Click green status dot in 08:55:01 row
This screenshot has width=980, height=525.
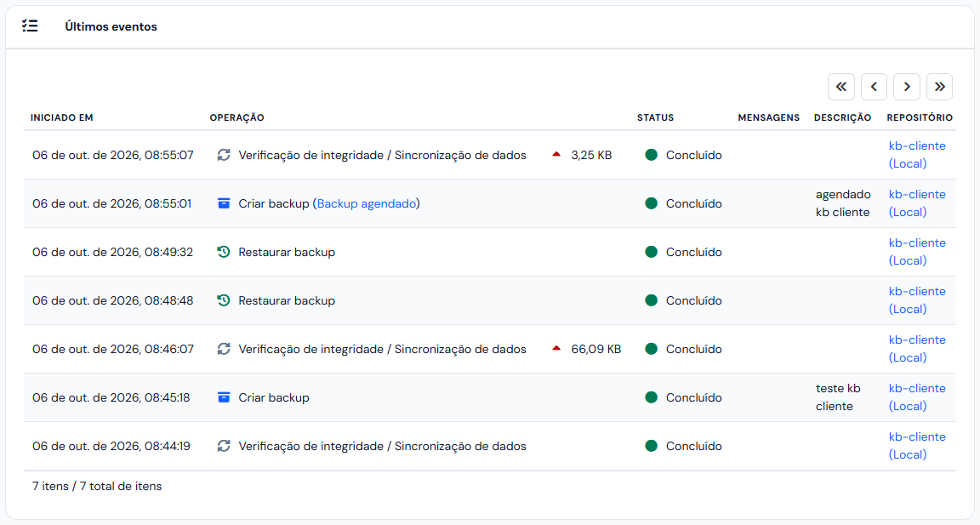click(x=652, y=203)
